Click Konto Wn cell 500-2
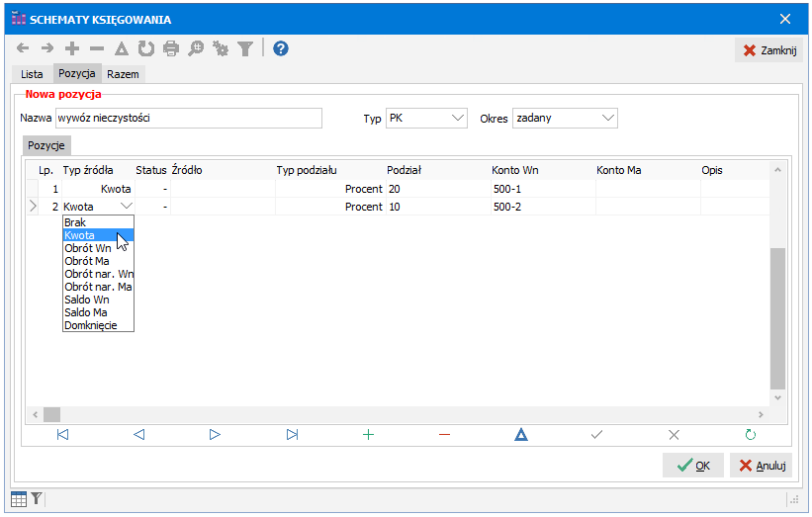 [543, 207]
